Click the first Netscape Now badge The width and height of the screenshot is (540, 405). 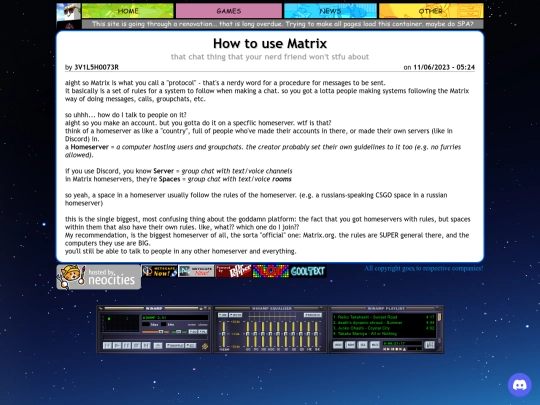point(159,271)
